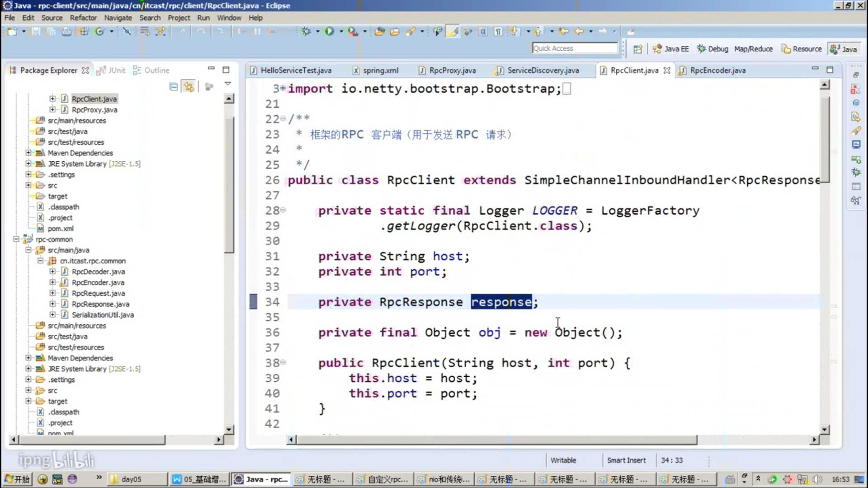Toggle Mark Occurrences highlighter icon
The height and width of the screenshot is (488, 868).
453,32
